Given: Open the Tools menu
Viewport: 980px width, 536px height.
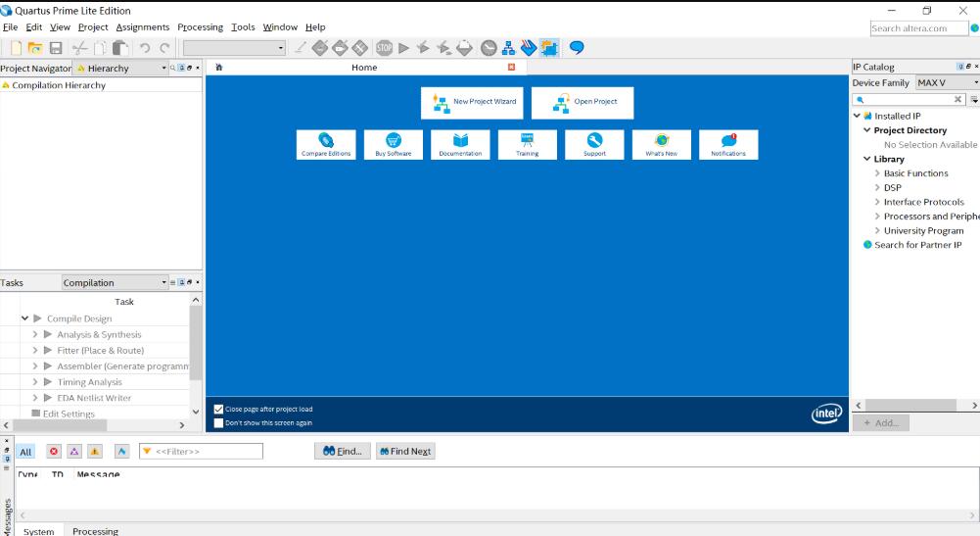Looking at the screenshot, I should click(243, 26).
